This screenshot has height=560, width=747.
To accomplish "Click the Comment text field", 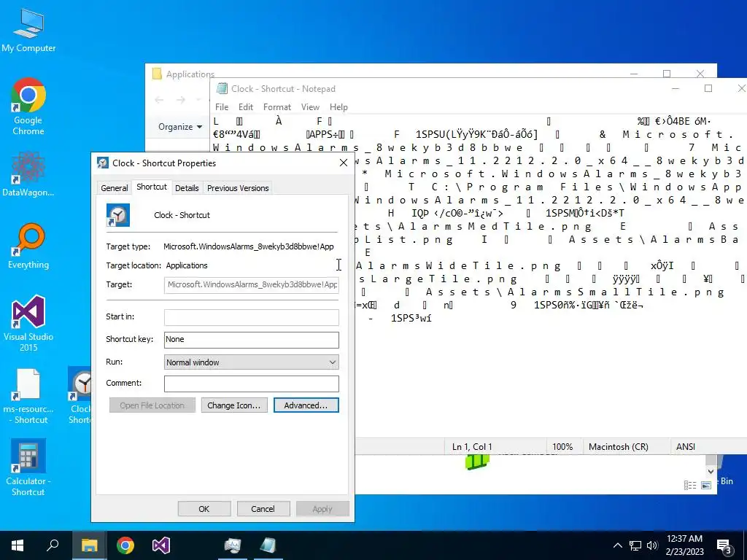I will click(252, 384).
